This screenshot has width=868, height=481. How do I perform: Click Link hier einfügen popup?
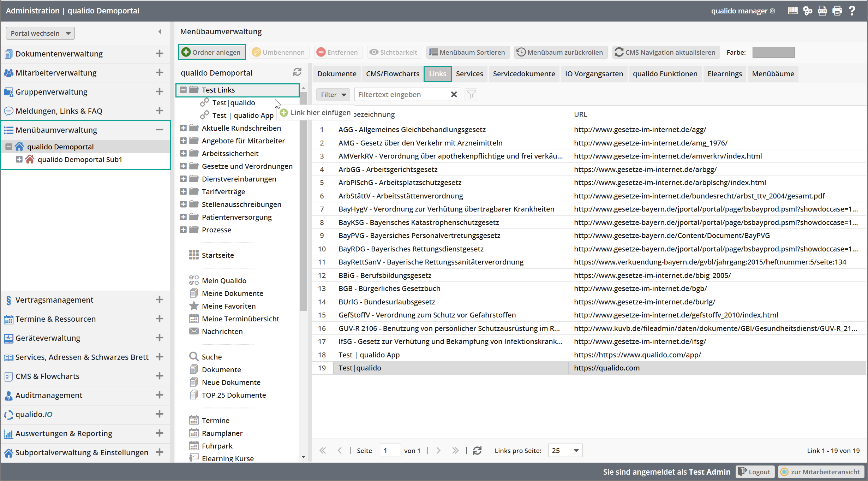click(x=315, y=113)
